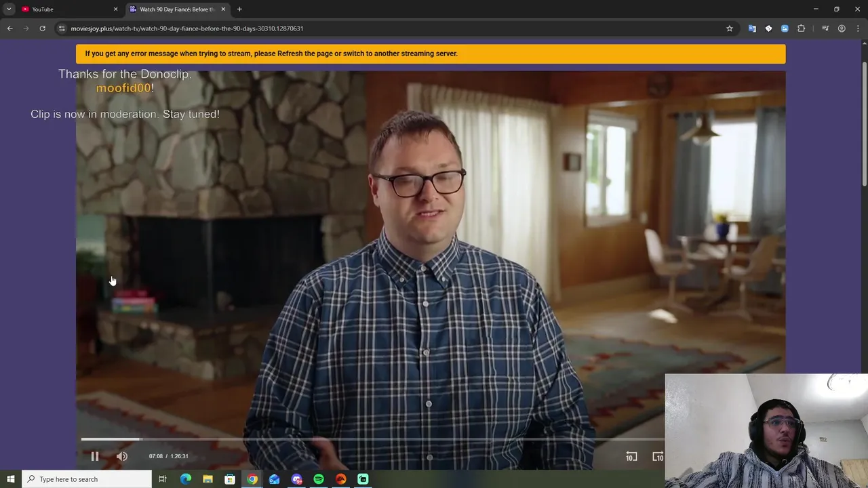Screen dimensions: 868x488
Task: Open the green app icon on taskbar
Action: tap(363, 479)
